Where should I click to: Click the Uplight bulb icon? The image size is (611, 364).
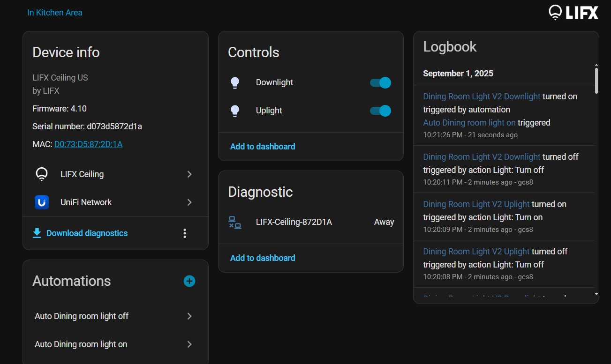(x=235, y=111)
